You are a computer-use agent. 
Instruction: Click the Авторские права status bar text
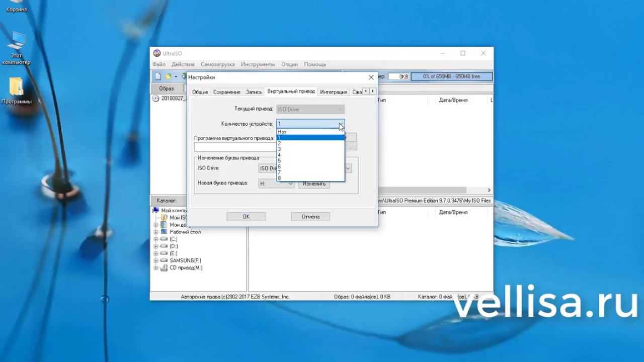[x=235, y=297]
